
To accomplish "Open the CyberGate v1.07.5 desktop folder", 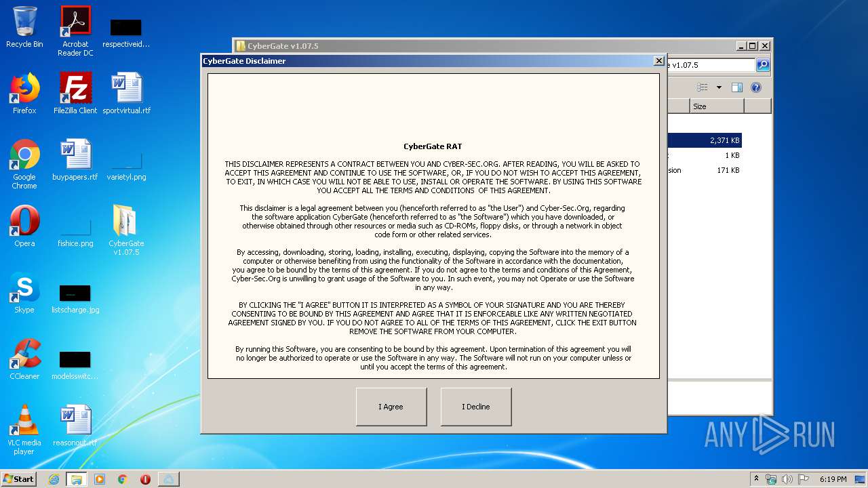I will 126,230.
